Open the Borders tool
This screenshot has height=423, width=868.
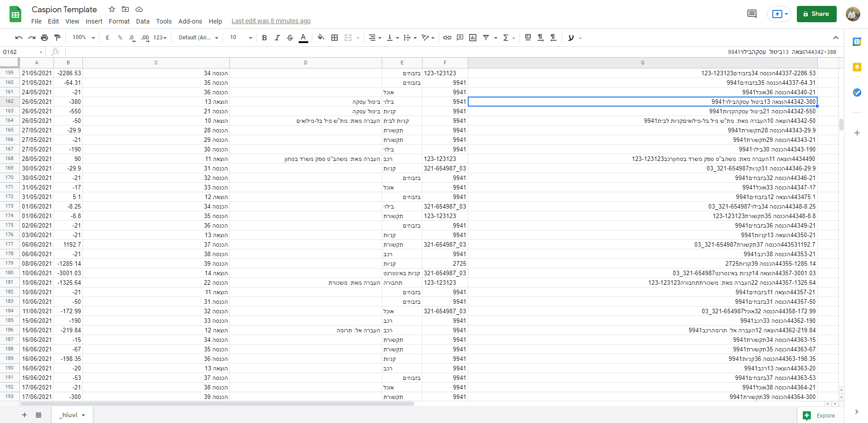click(x=335, y=38)
